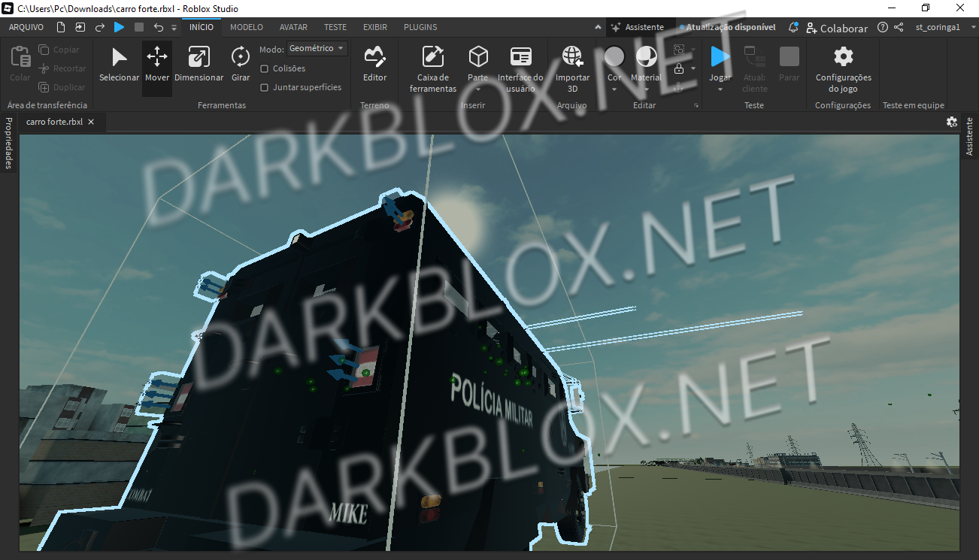Switch to the INÍCIO tab
The height and width of the screenshot is (560, 979).
click(x=202, y=27)
